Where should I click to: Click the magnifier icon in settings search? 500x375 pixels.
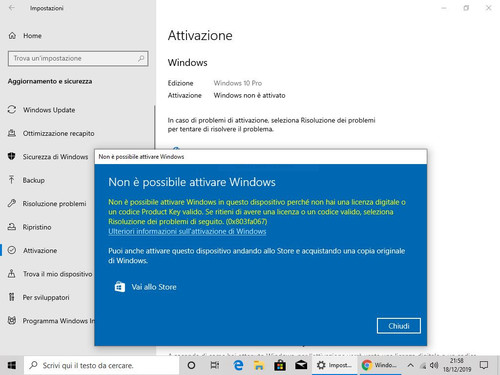coord(141,59)
